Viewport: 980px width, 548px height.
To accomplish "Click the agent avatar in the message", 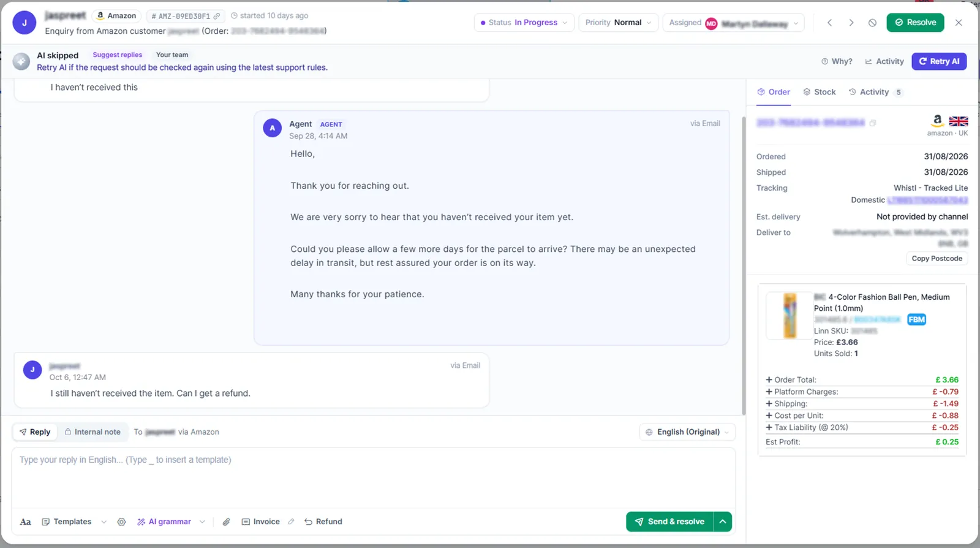I will (273, 128).
